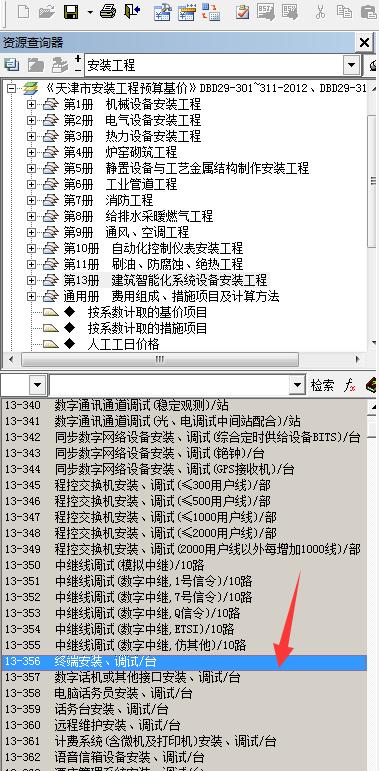
Task: Select 13-357 数字话机或其他接口安装 row
Action: [184, 678]
